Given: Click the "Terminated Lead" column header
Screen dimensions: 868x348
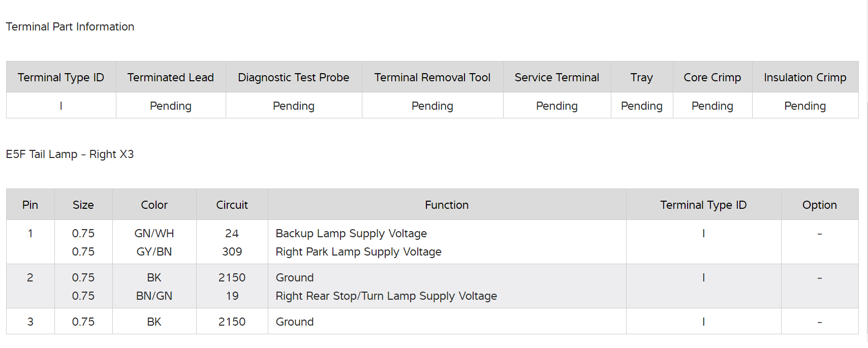Looking at the screenshot, I should point(171,77).
